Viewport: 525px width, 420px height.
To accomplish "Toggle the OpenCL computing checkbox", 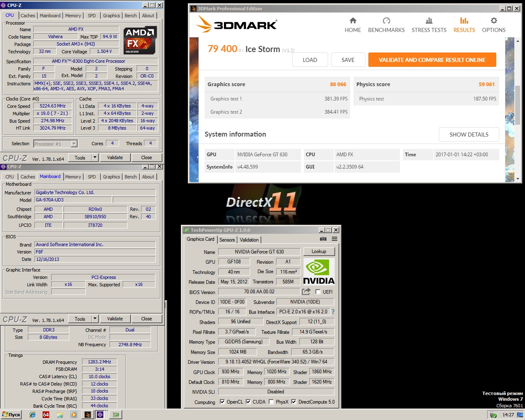I will 222,402.
